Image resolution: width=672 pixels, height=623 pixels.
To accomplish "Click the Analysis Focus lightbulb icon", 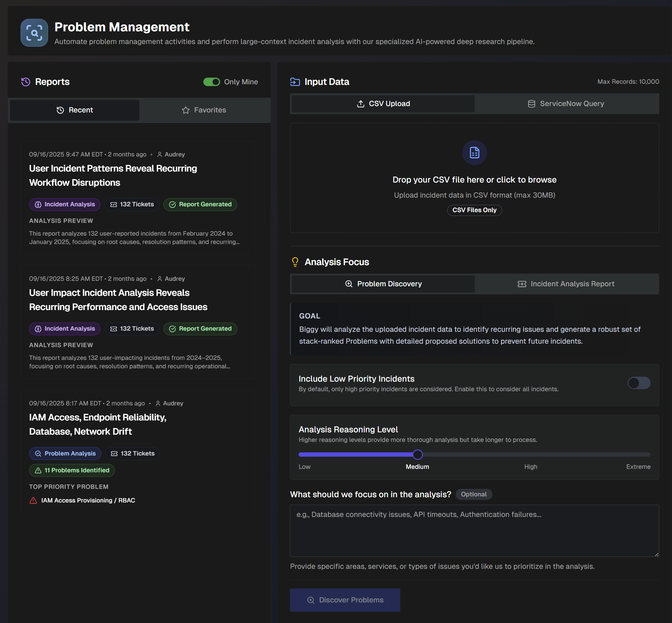I will (295, 262).
